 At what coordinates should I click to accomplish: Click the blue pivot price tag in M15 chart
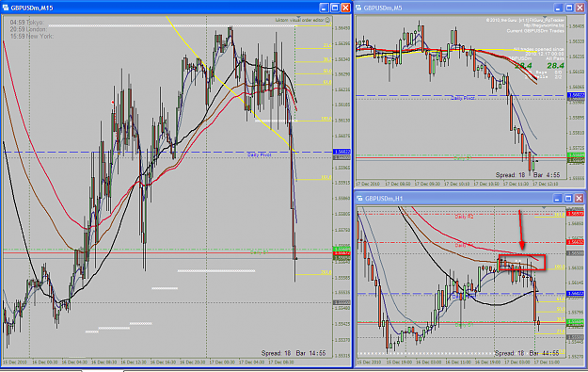coord(342,152)
